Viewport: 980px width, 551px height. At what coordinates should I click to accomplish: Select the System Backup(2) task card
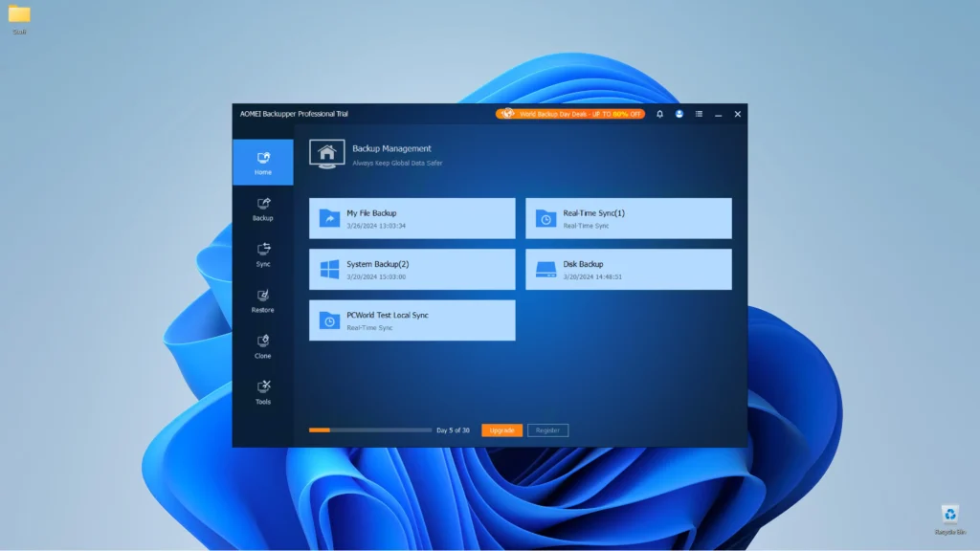pyautogui.click(x=412, y=269)
